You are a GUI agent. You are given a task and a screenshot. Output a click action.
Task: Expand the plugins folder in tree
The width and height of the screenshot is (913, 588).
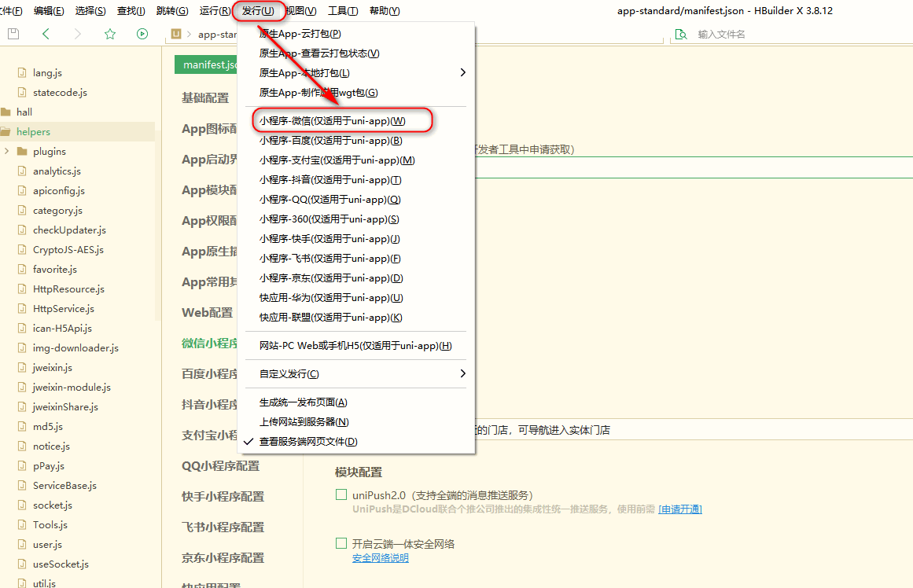pyautogui.click(x=6, y=152)
